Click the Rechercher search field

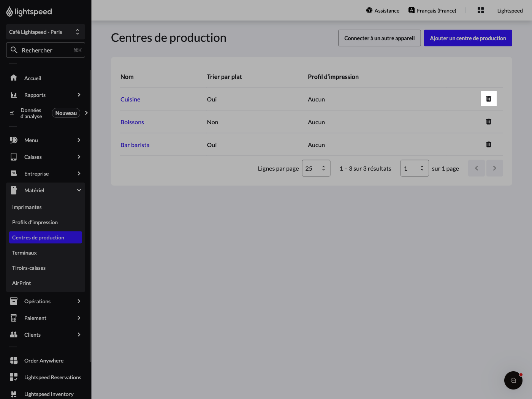(x=46, y=50)
